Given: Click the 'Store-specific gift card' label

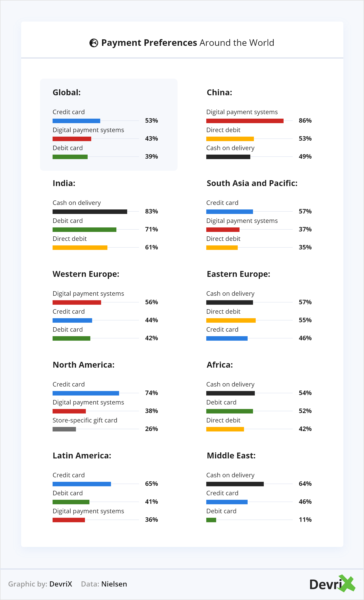Looking at the screenshot, I should 85,420.
